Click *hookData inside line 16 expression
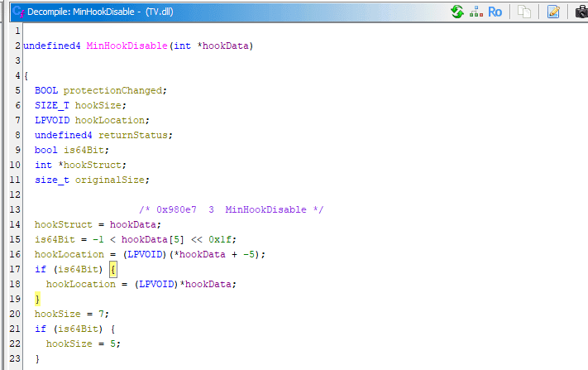The height and width of the screenshot is (370, 588). (x=199, y=254)
